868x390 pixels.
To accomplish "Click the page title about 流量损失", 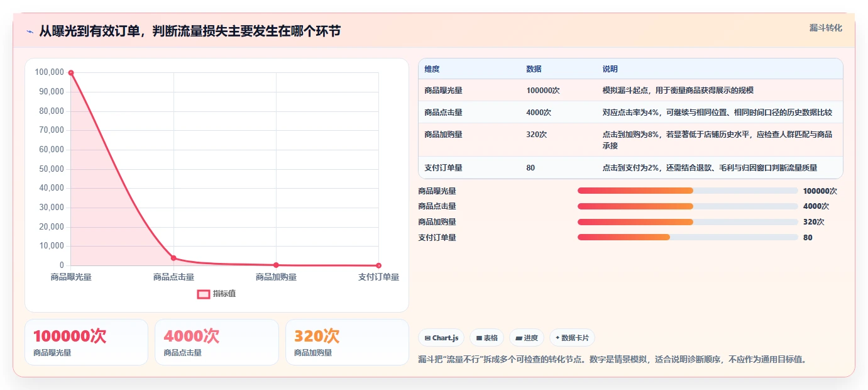I will [x=190, y=31].
